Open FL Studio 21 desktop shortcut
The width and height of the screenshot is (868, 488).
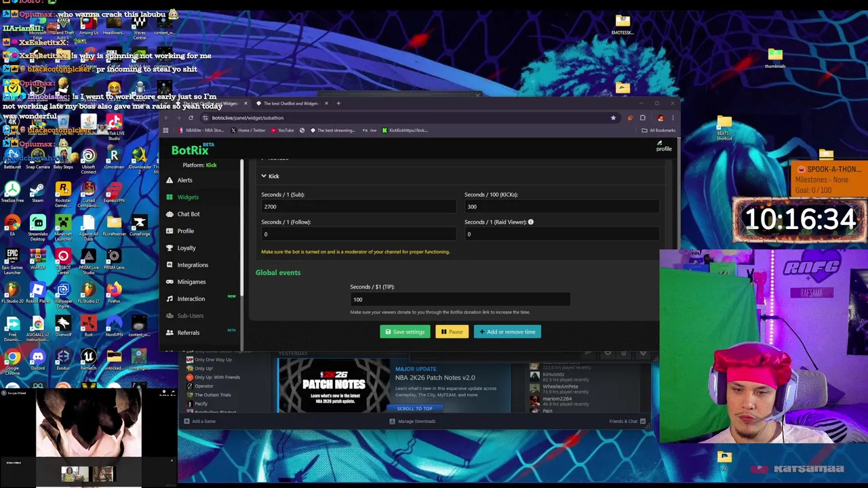click(x=88, y=293)
